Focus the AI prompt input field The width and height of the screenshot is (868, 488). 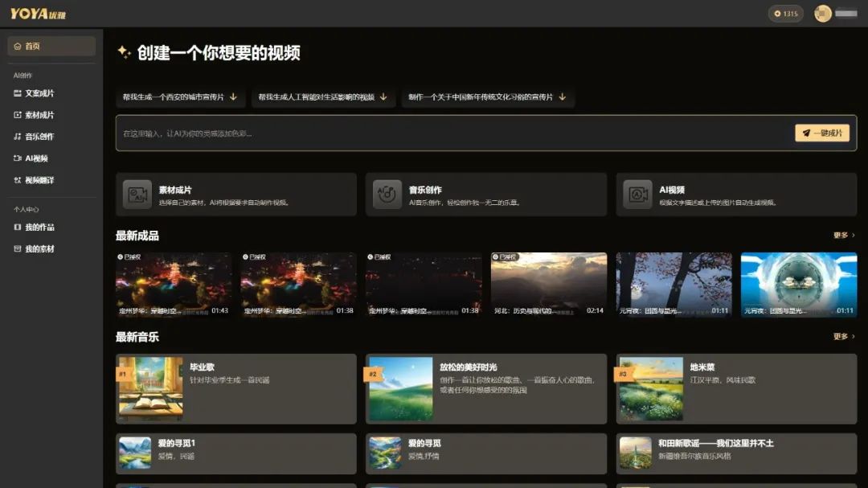[x=450, y=133]
